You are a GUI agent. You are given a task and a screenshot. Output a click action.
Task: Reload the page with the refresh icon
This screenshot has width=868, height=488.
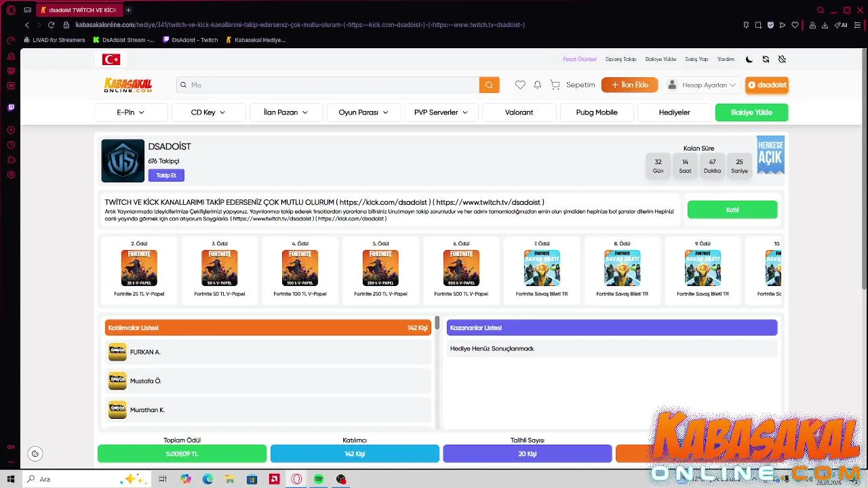pyautogui.click(x=51, y=25)
